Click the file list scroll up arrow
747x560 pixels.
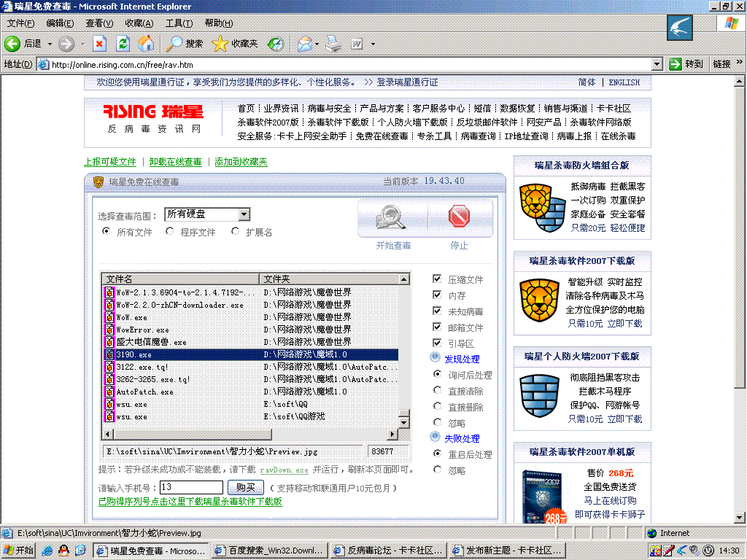[x=403, y=279]
